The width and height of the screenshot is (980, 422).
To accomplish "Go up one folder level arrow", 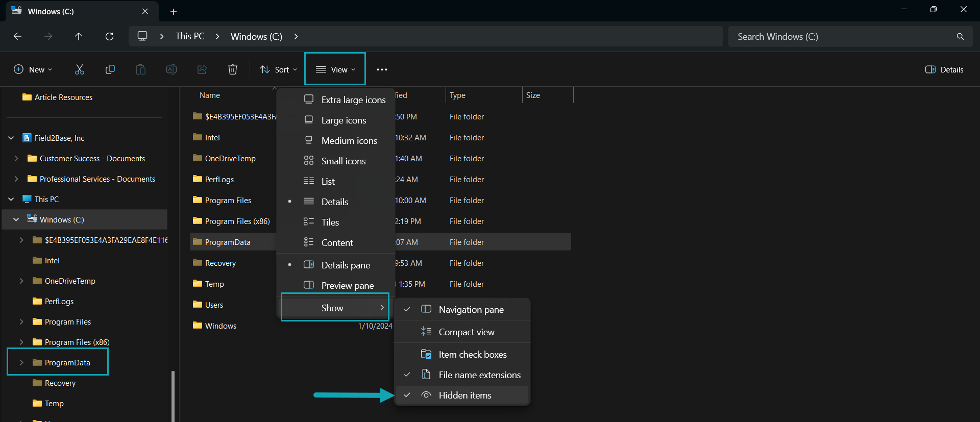I will [79, 36].
